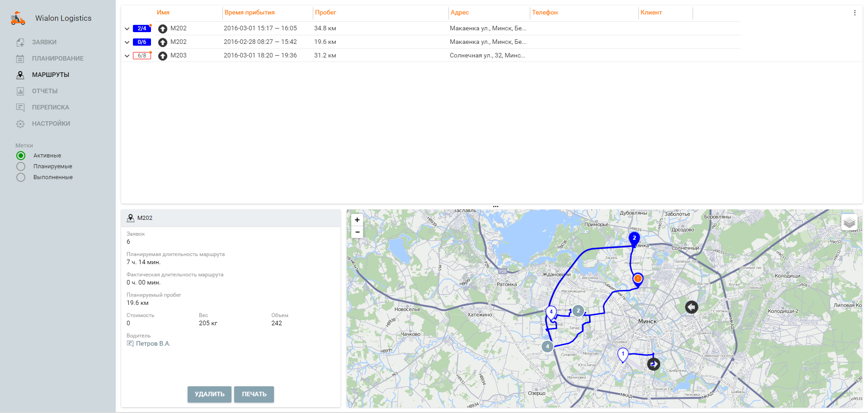Open the three-dot table options menu
The width and height of the screenshot is (868, 413).
point(854,13)
